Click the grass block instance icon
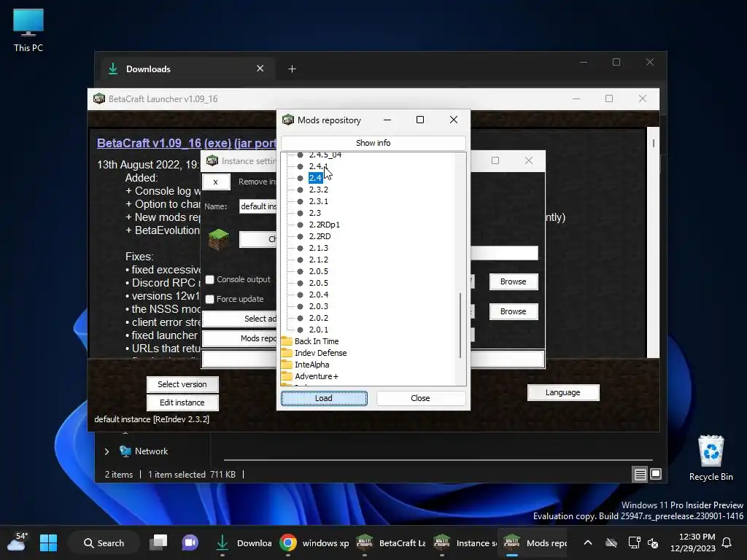Viewport: 747px width, 560px height. tap(219, 239)
